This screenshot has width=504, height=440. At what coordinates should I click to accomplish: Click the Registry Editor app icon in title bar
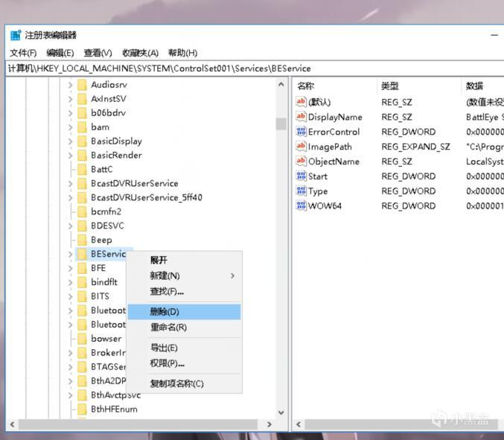16,35
